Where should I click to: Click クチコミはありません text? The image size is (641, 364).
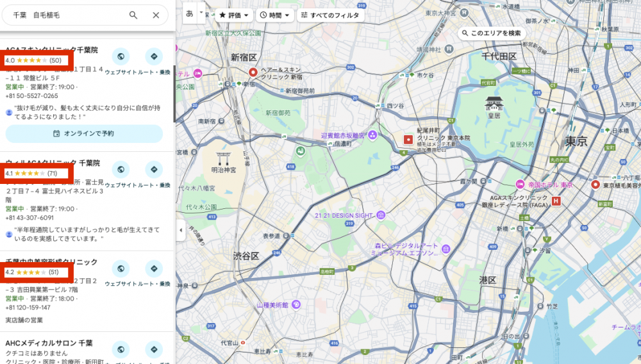tap(37, 353)
